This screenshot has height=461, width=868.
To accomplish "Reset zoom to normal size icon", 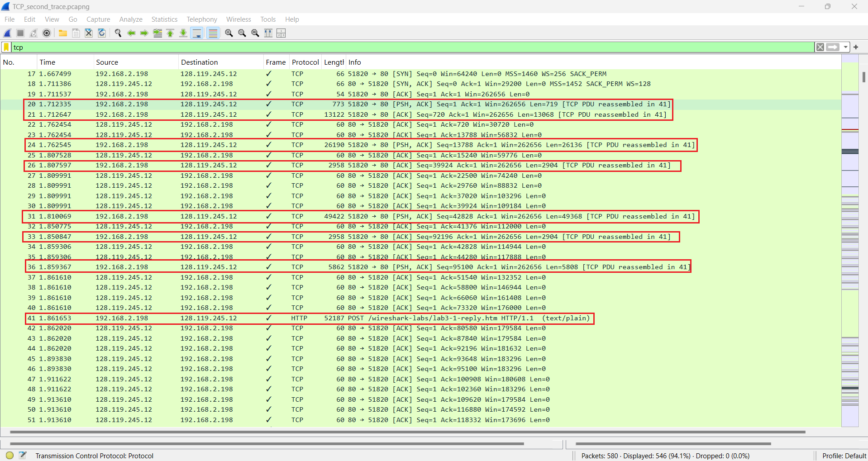I will (255, 33).
